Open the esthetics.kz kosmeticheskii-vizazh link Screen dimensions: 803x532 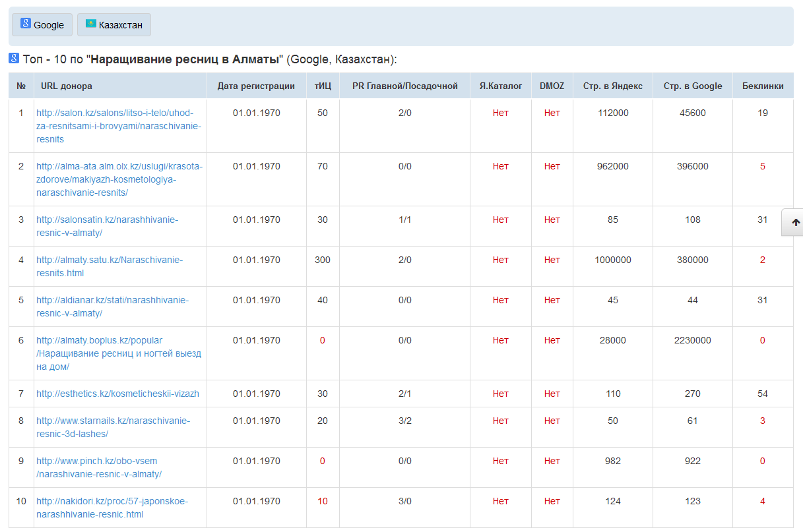click(117, 394)
